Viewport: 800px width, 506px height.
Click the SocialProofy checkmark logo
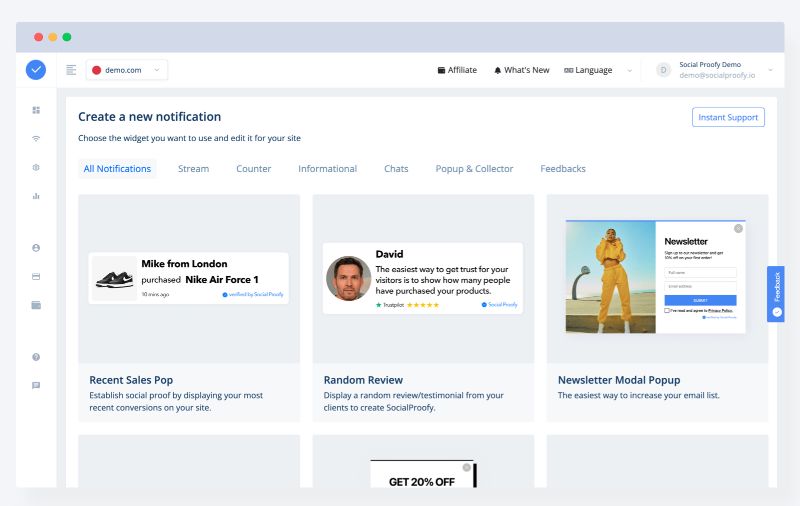coord(36,70)
